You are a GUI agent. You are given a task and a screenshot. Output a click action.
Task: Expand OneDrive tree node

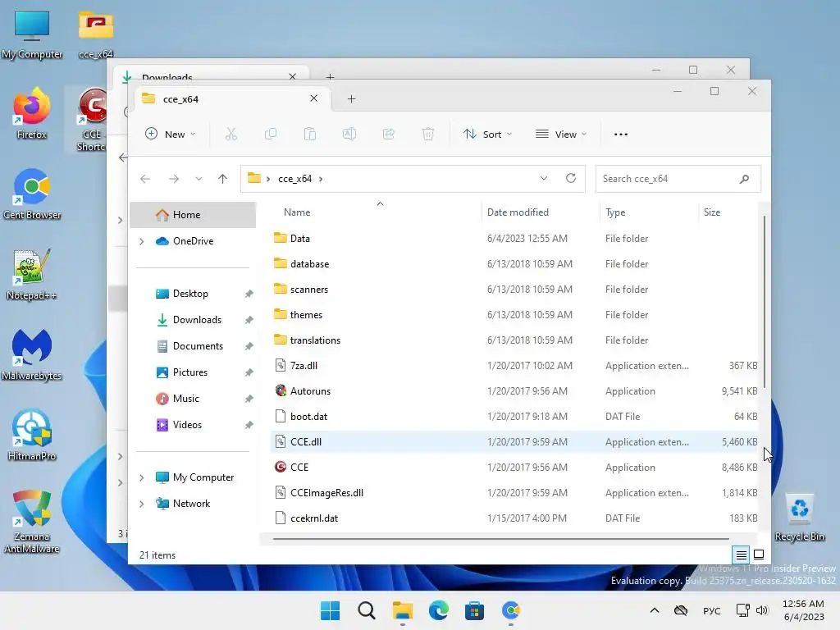(141, 242)
